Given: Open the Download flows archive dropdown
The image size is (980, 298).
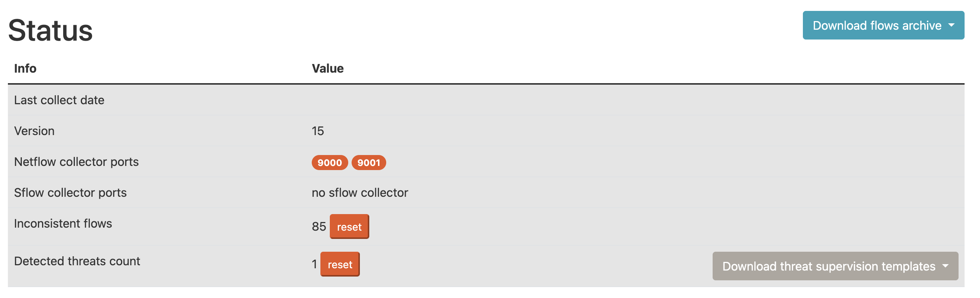Looking at the screenshot, I should (883, 26).
